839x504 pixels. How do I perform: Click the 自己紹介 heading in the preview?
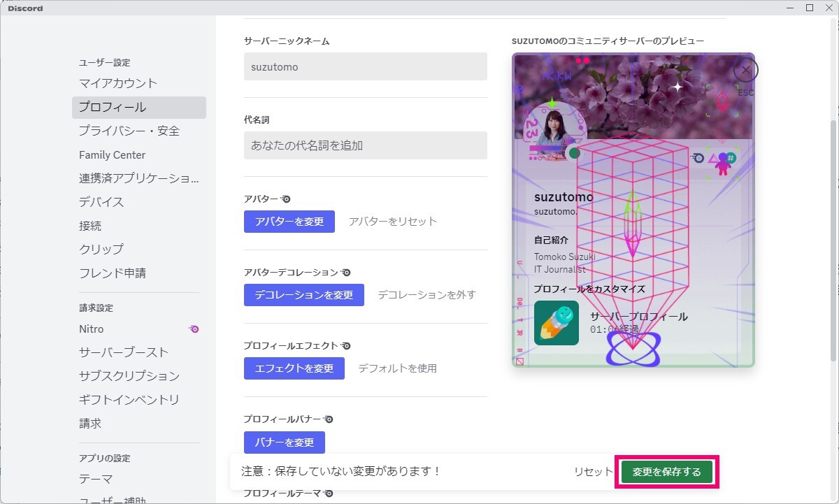click(x=552, y=240)
